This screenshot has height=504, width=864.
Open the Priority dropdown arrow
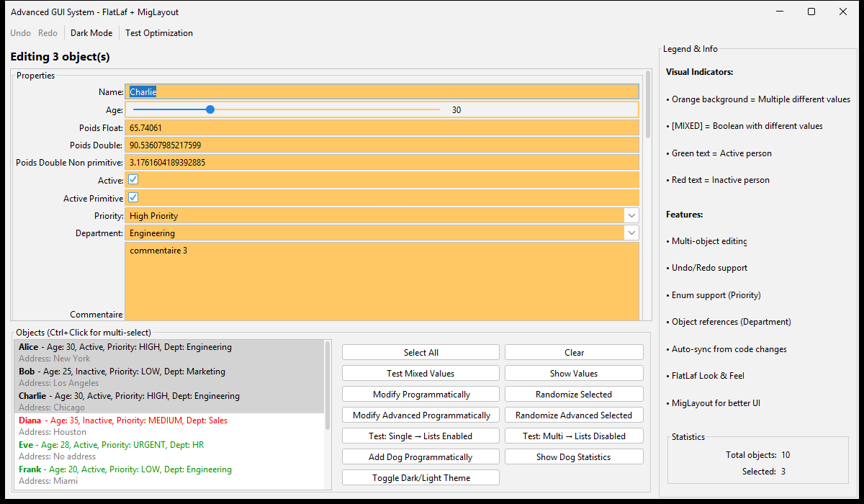631,215
